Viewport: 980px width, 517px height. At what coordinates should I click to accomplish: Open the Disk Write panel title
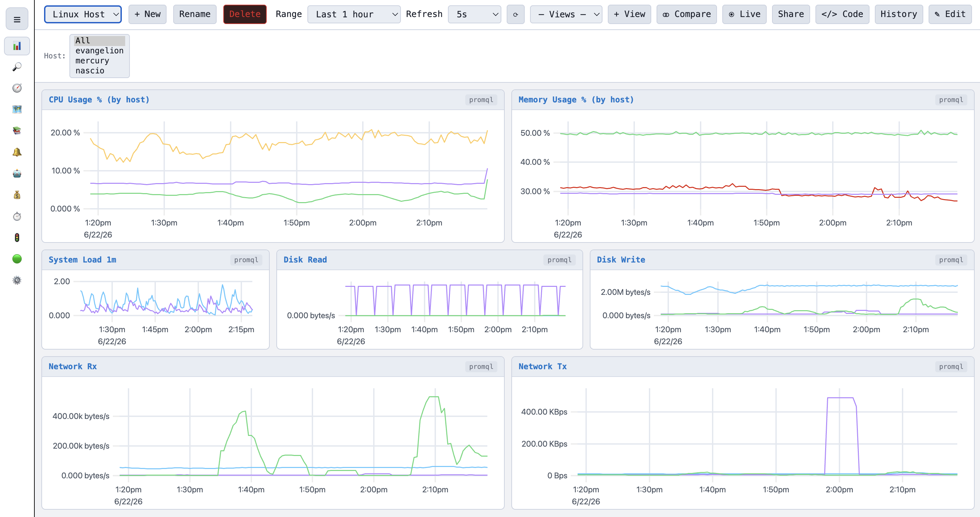pyautogui.click(x=621, y=260)
